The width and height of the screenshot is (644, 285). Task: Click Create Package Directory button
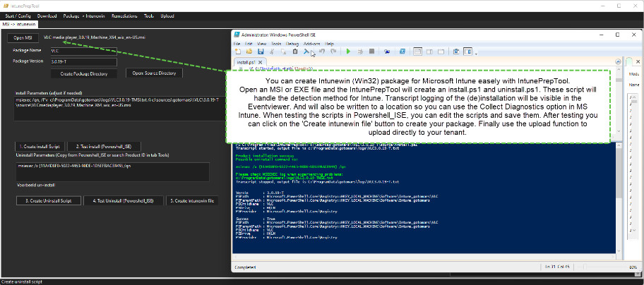84,74
